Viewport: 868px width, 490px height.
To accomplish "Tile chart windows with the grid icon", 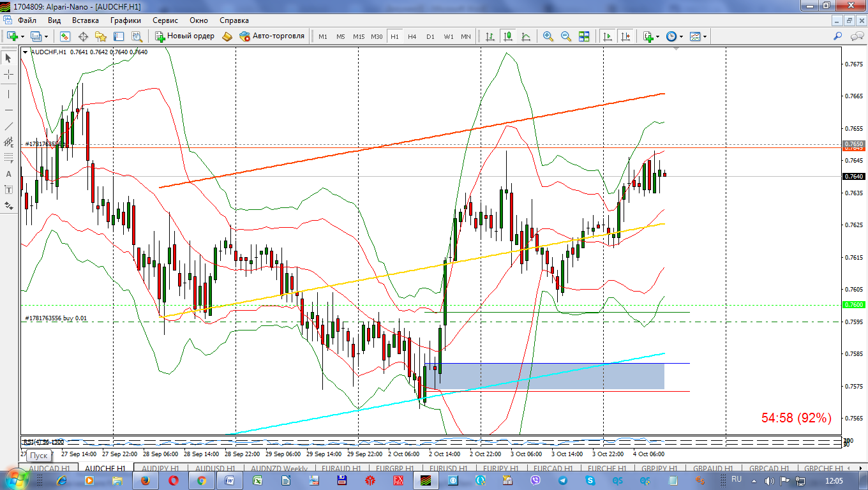I will [x=584, y=36].
